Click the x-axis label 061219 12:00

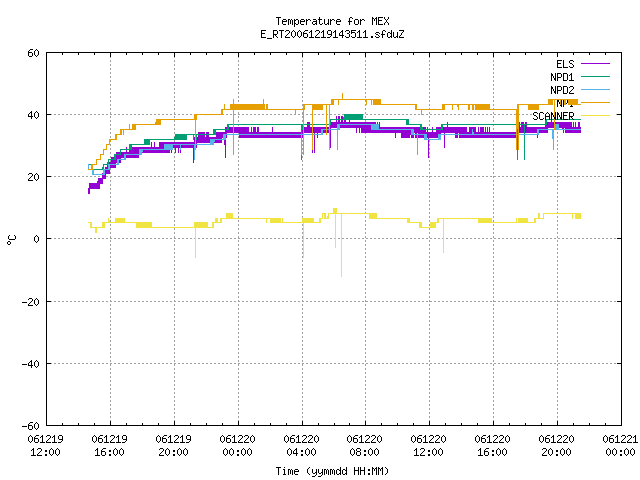[45, 446]
